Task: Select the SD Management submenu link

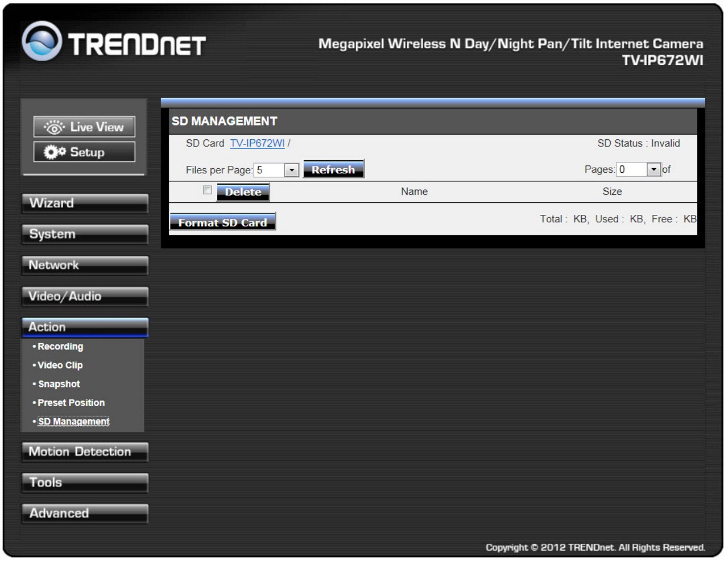Action: pyautogui.click(x=74, y=422)
